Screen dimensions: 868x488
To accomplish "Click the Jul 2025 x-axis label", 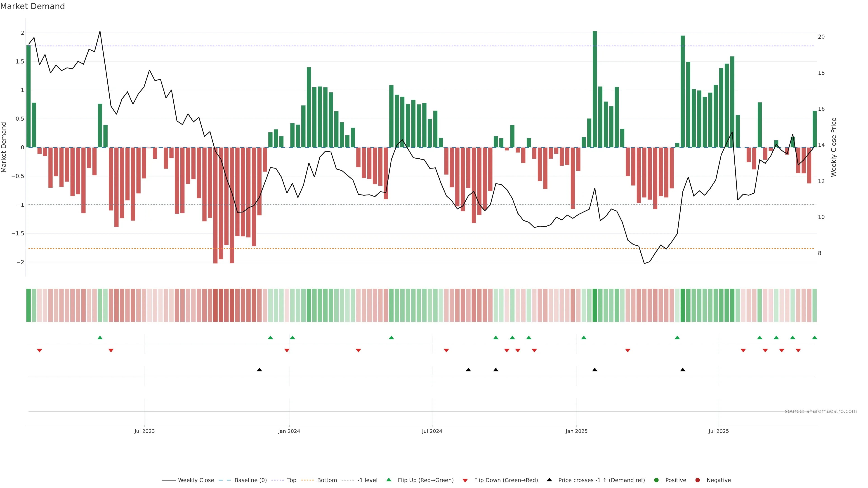I will 718,432.
